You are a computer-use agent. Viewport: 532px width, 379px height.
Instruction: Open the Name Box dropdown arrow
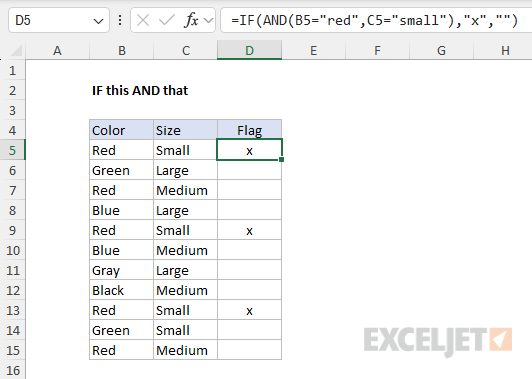pos(98,21)
